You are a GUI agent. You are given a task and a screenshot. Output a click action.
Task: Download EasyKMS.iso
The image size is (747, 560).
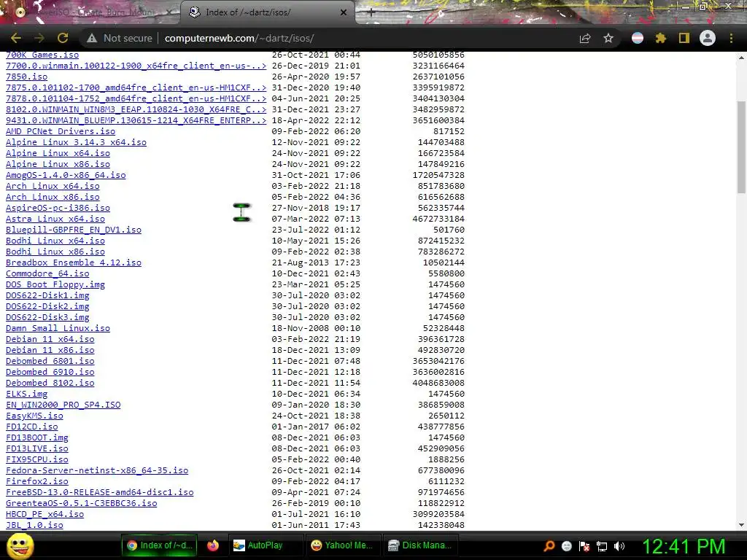click(34, 416)
